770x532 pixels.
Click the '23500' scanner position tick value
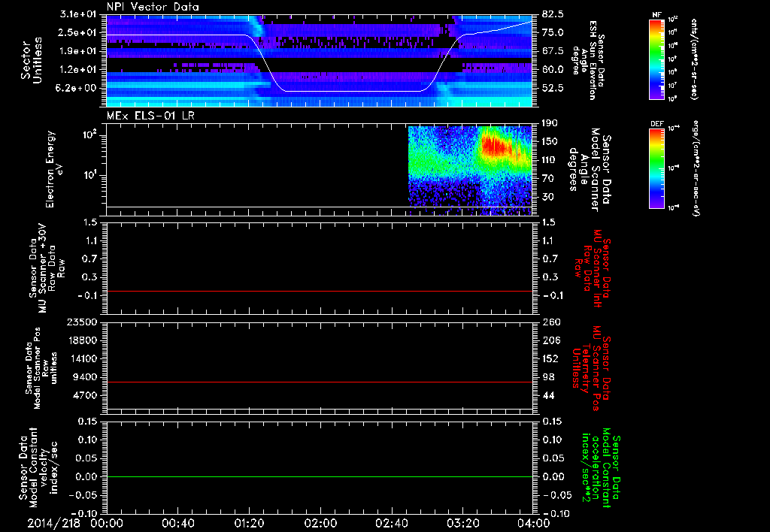tap(82, 322)
